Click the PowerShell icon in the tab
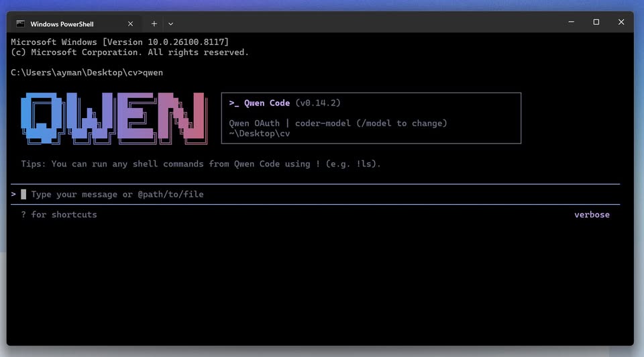Image resolution: width=644 pixels, height=357 pixels. [20, 24]
